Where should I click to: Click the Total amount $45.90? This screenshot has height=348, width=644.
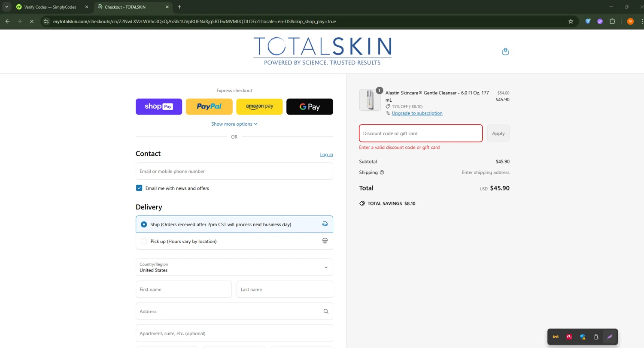pos(500,188)
